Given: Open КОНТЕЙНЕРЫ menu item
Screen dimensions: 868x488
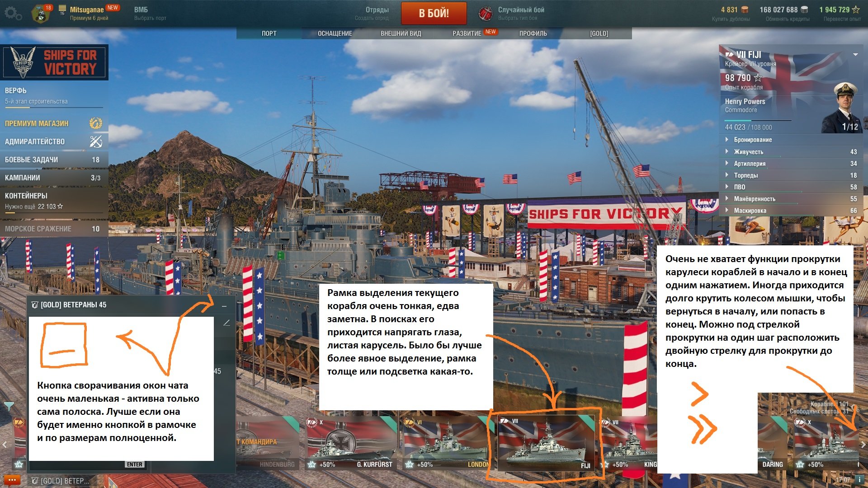Looking at the screenshot, I should 54,201.
